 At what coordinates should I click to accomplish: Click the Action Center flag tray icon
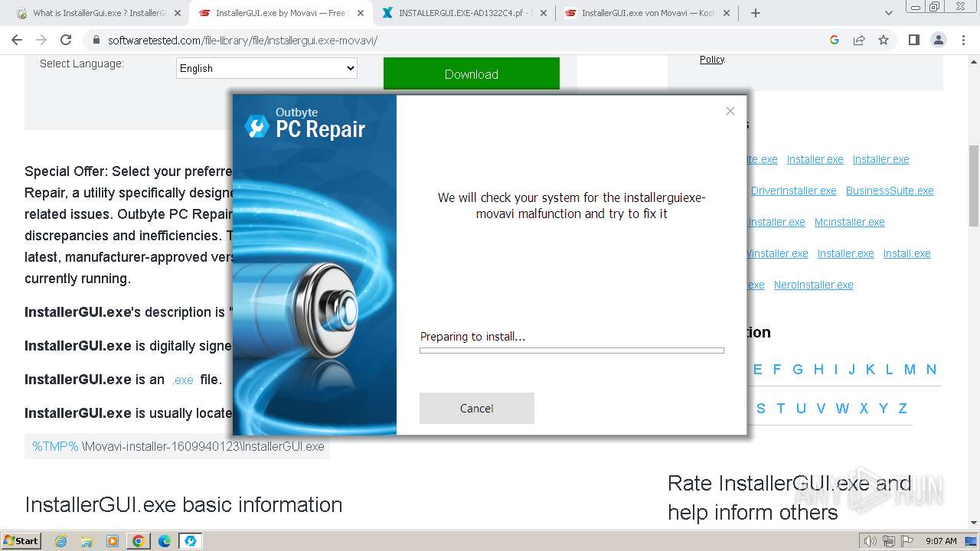coord(908,541)
